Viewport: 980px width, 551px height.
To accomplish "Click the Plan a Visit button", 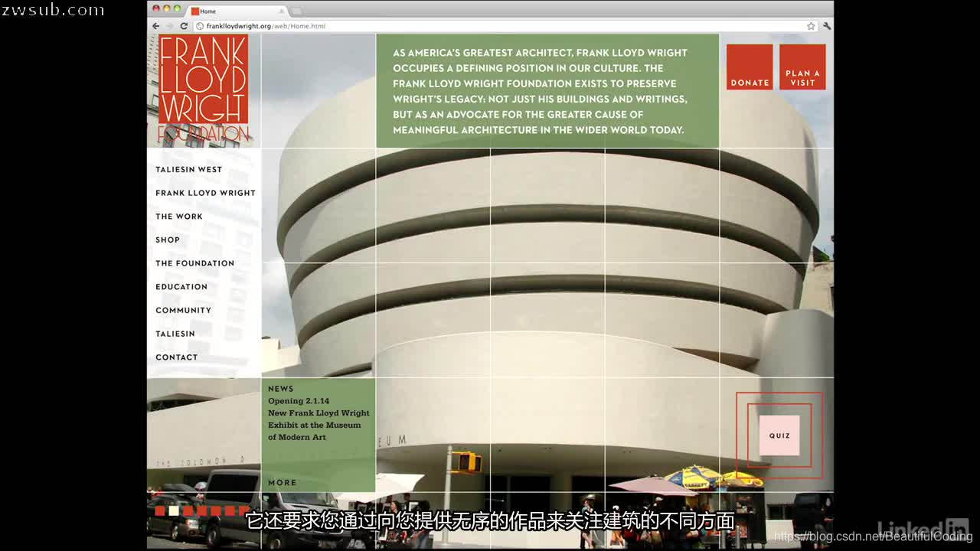I will [x=802, y=67].
